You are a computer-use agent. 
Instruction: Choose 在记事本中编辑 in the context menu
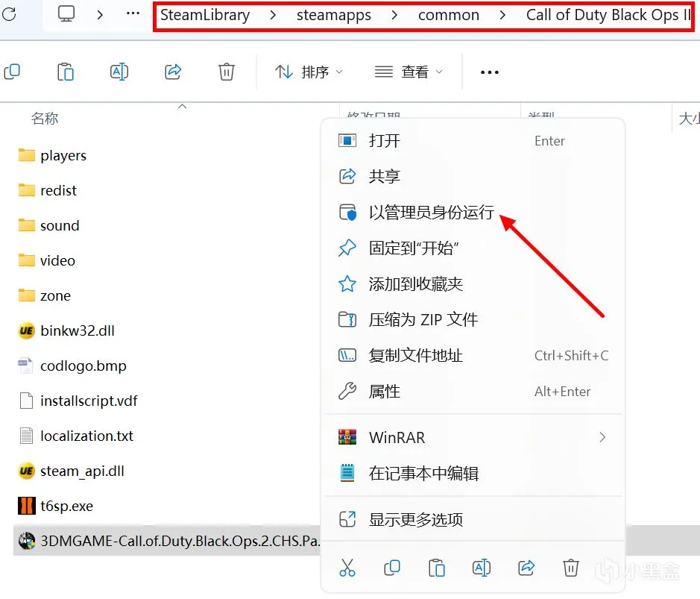point(473,473)
